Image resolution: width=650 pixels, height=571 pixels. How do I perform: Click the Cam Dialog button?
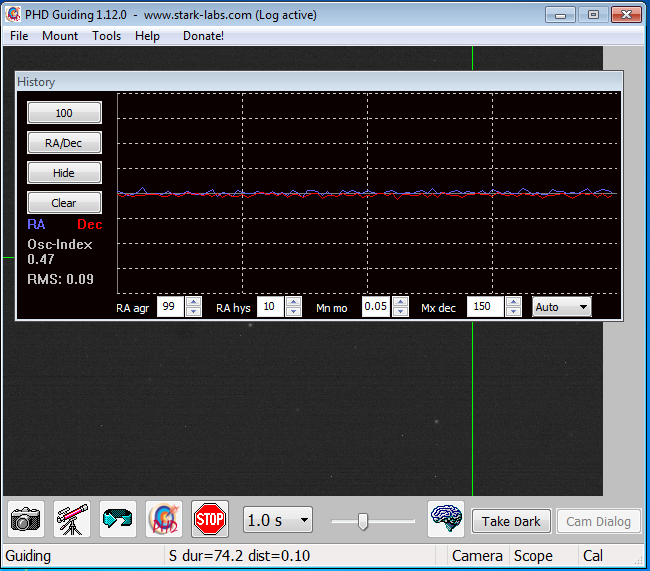coord(598,521)
